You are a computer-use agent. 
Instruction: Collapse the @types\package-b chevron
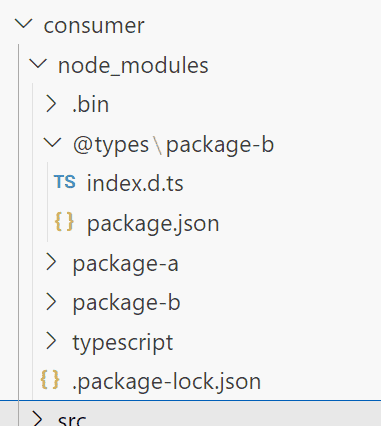[x=53, y=143]
